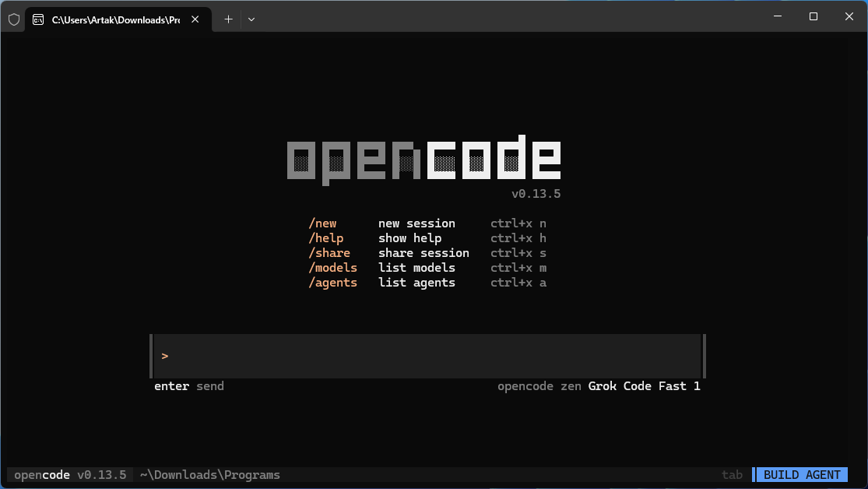
Task: Close the terminal window
Action: (x=849, y=16)
